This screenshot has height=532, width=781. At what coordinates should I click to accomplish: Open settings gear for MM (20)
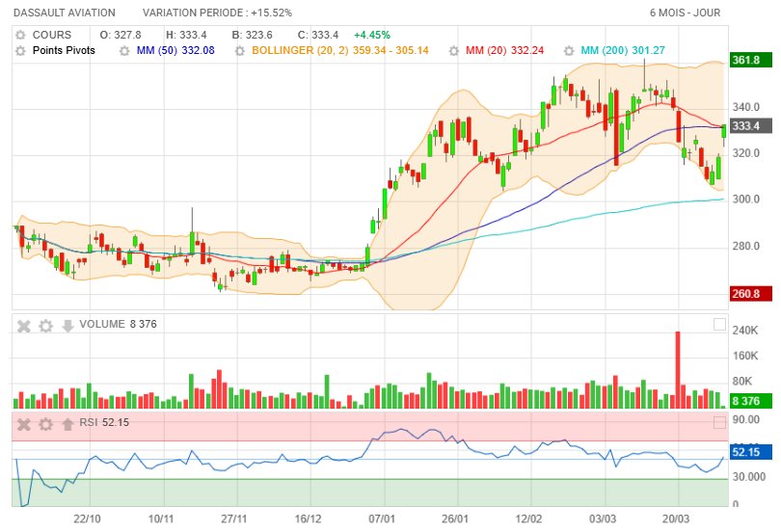[454, 51]
